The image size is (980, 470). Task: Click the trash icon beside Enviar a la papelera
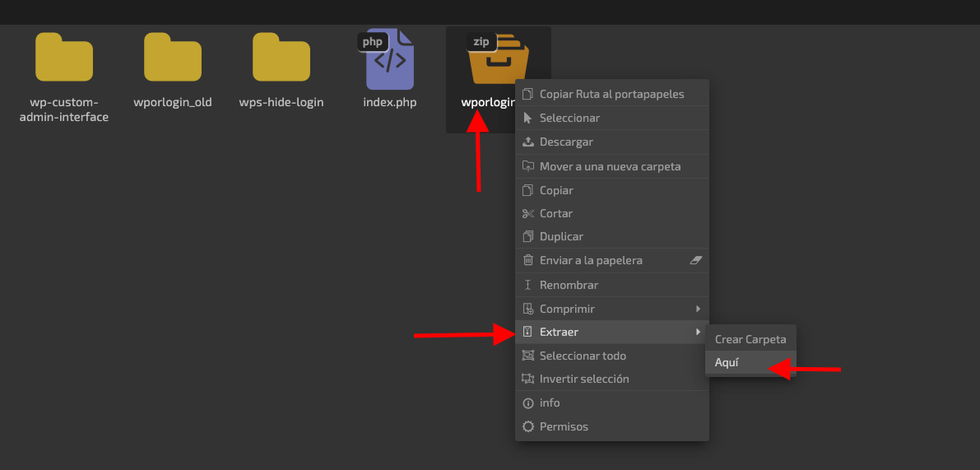tap(528, 260)
